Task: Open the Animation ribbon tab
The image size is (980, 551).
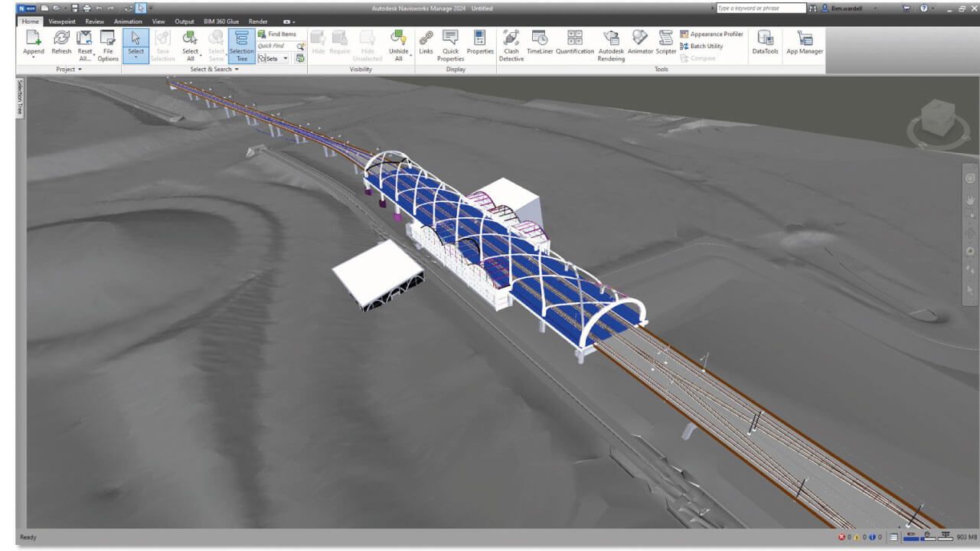Action: tap(128, 21)
